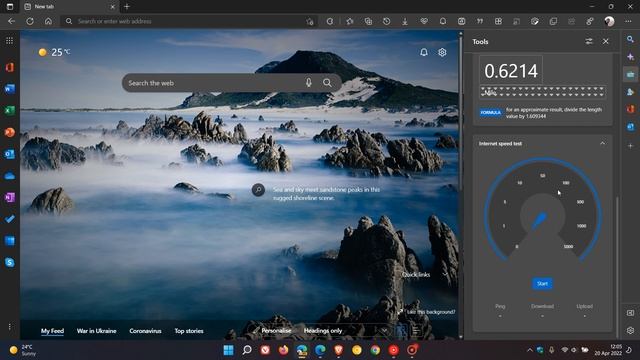This screenshot has height=360, width=640.
Task: Open the browser profile avatar
Action: pyautogui.click(x=609, y=21)
